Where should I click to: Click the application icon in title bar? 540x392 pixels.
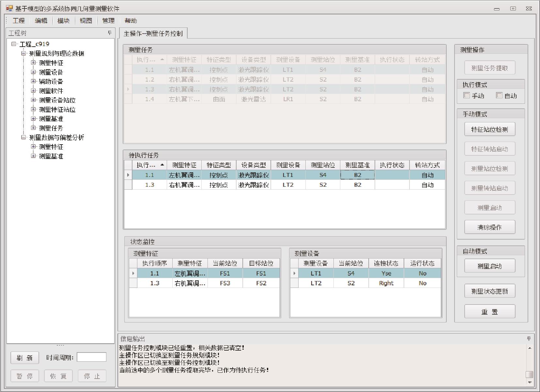click(x=9, y=8)
